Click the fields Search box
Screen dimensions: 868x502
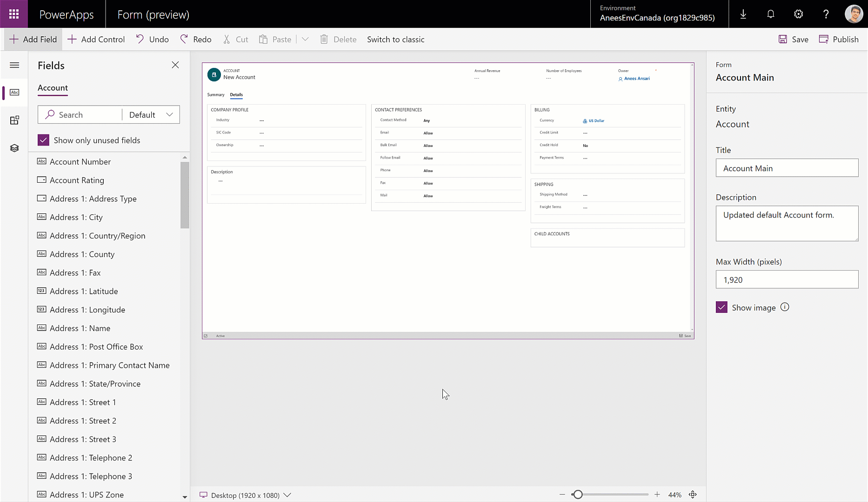(80, 115)
